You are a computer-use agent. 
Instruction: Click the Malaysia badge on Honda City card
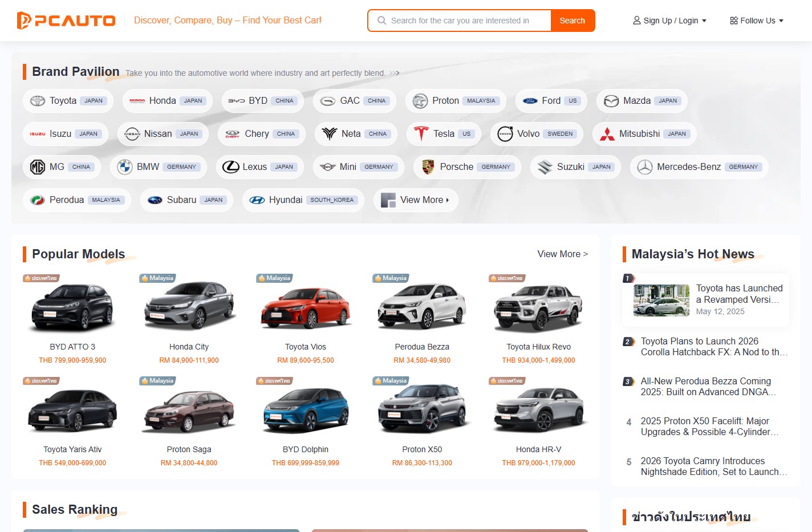[x=158, y=278]
